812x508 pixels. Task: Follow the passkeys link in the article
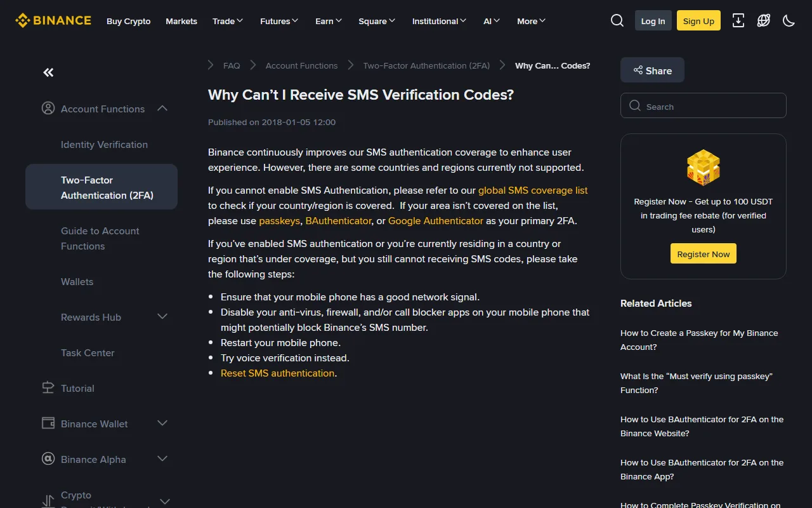click(279, 220)
